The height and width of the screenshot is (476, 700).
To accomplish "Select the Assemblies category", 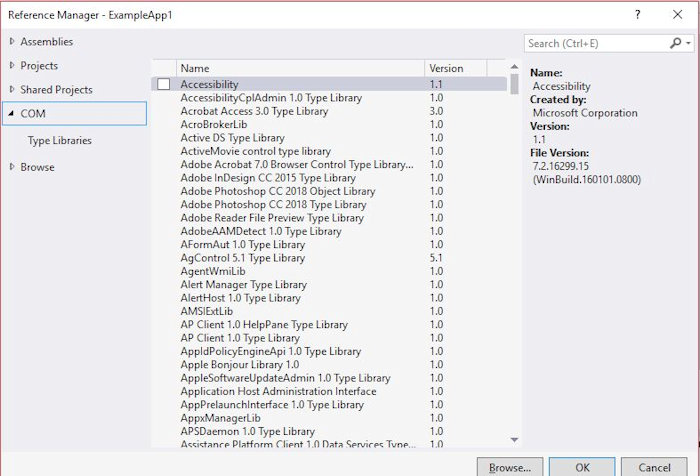I will click(46, 42).
